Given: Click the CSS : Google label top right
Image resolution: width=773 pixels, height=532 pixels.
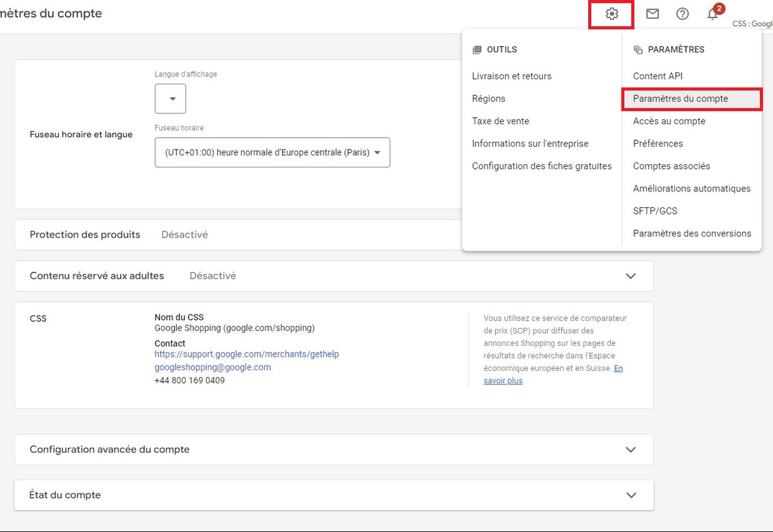Looking at the screenshot, I should coord(752,23).
